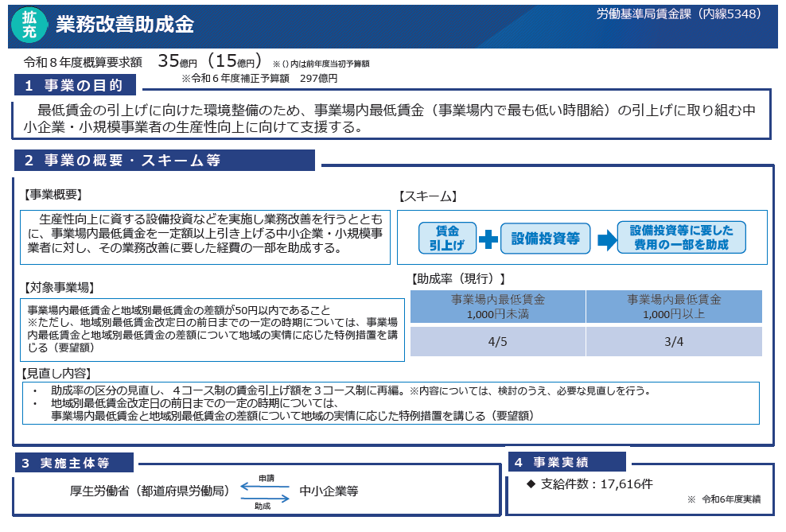This screenshot has height=532, width=786.
Task: Click the 4 事業実績 section header
Action: tap(567, 462)
